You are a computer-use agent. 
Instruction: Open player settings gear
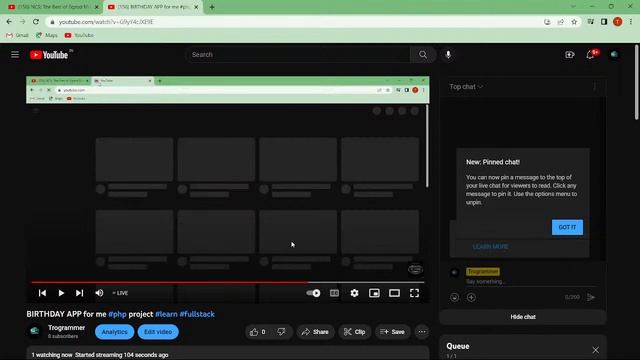click(x=354, y=293)
